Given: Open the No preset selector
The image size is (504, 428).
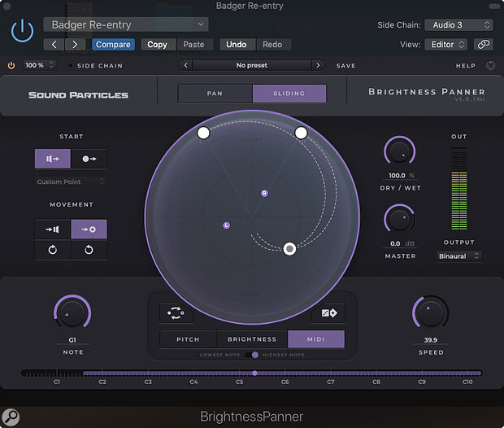Looking at the screenshot, I should 252,65.
